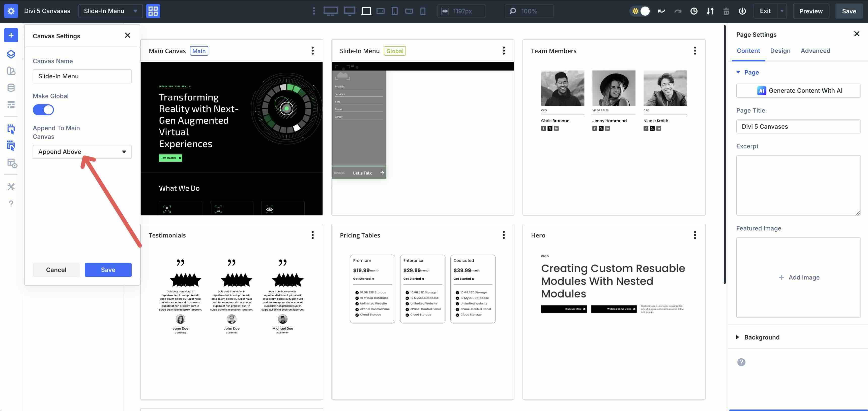Click the Page Title input field

point(798,126)
